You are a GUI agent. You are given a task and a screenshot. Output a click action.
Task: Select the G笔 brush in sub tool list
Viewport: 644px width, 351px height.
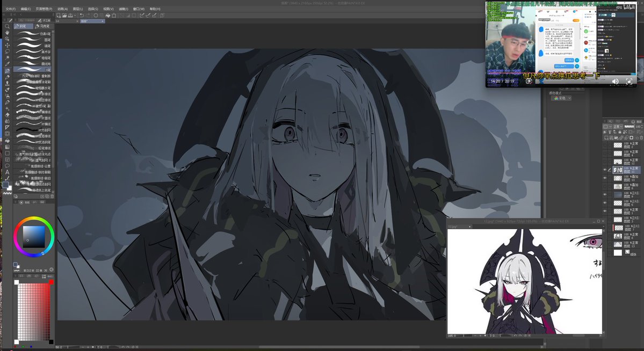point(33,70)
